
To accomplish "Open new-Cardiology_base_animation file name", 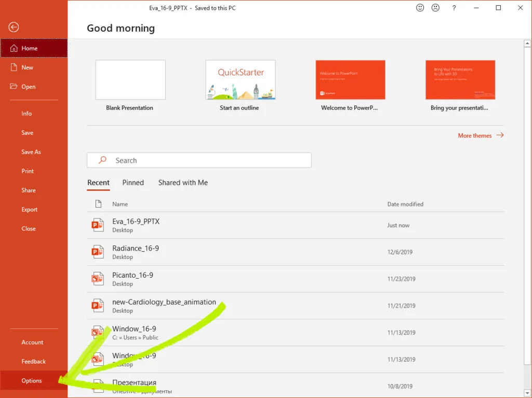I will point(164,301).
